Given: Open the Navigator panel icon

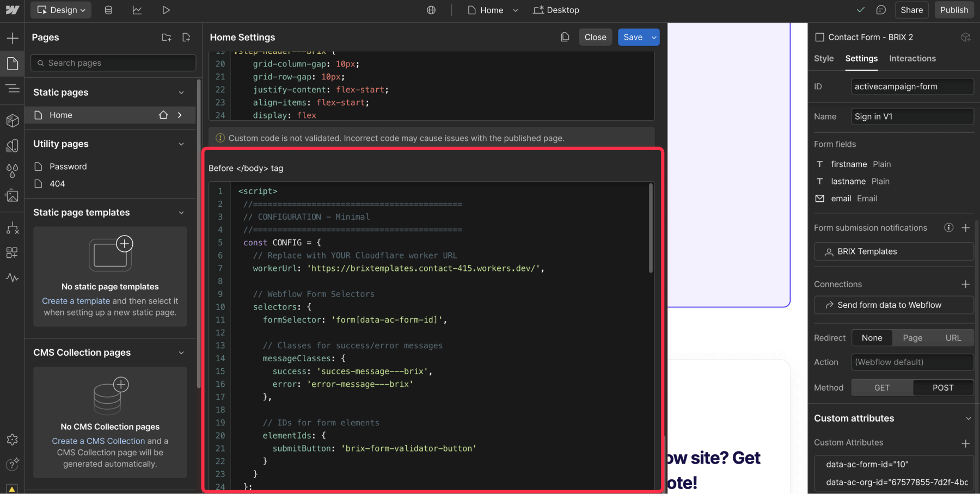Looking at the screenshot, I should tap(12, 89).
